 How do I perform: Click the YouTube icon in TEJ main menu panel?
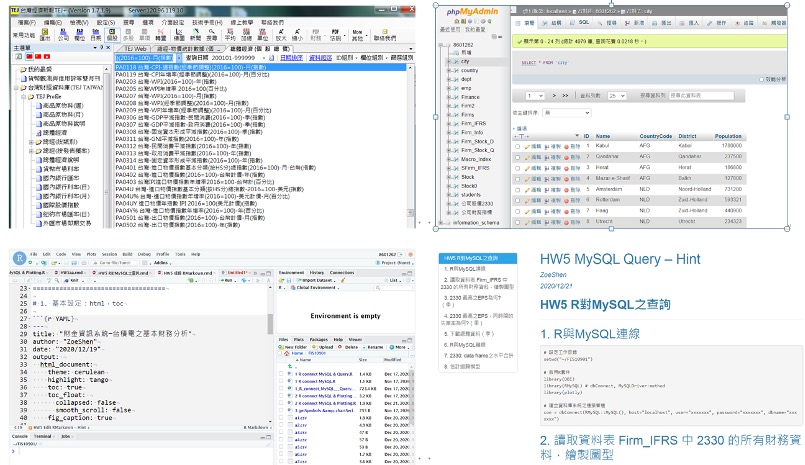pyautogui.click(x=47, y=56)
